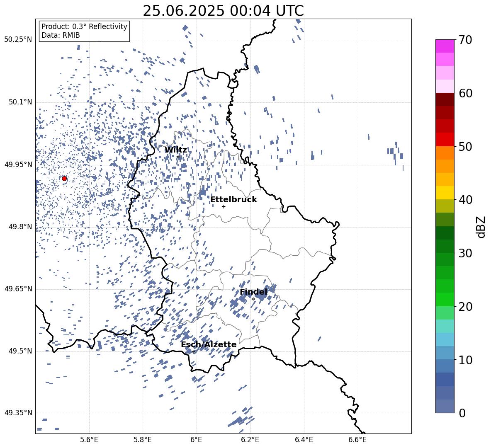Click the 49.35°N latitude label
Screen dimensions: 491x448
[x=18, y=413]
